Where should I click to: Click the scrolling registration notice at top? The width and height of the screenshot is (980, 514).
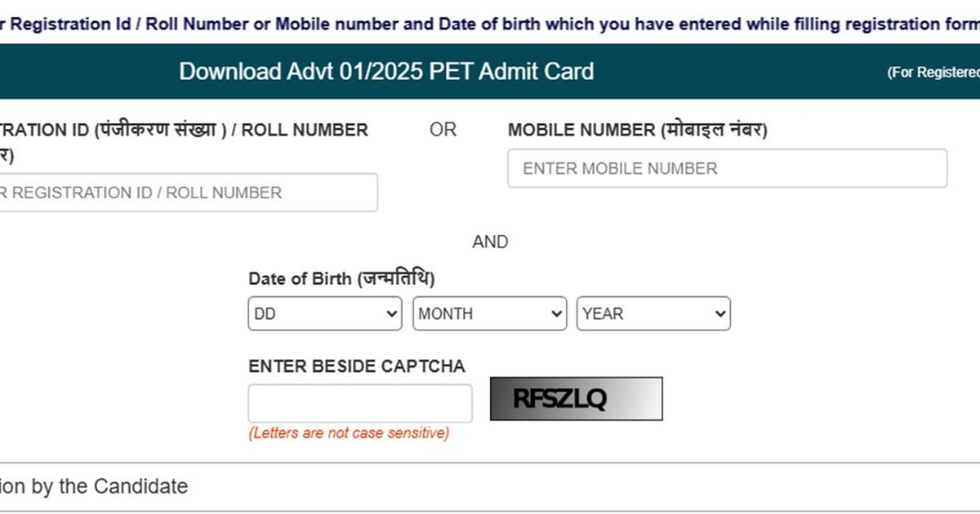pyautogui.click(x=490, y=24)
